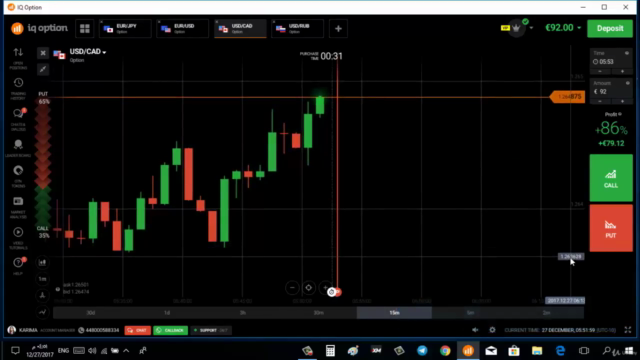Click the VIP crown profile avatar
Screen dimensions: 640x360
[516, 28]
